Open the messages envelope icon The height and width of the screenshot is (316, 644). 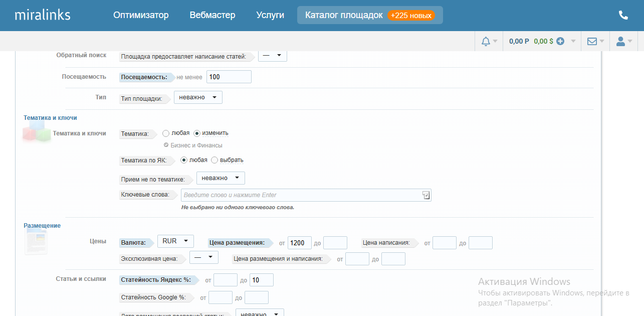coord(592,42)
